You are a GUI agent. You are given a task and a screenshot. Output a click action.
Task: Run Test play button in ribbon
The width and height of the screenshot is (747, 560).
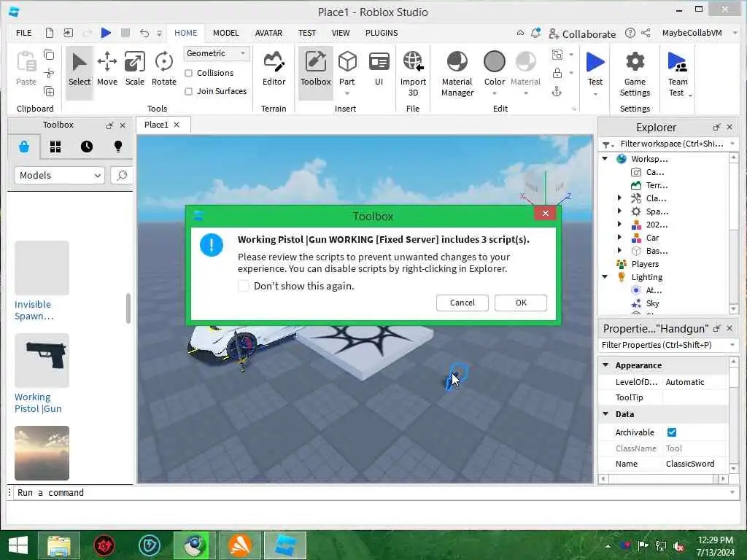[x=595, y=63]
